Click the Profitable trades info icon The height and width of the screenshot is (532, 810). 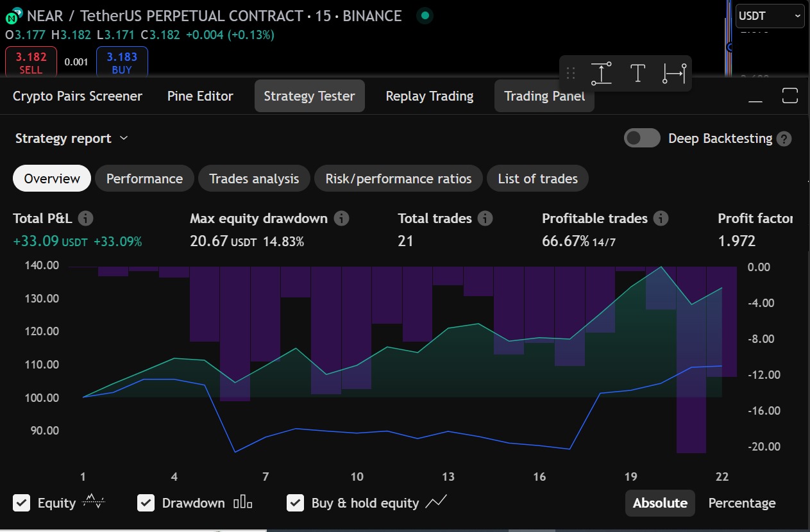(661, 219)
